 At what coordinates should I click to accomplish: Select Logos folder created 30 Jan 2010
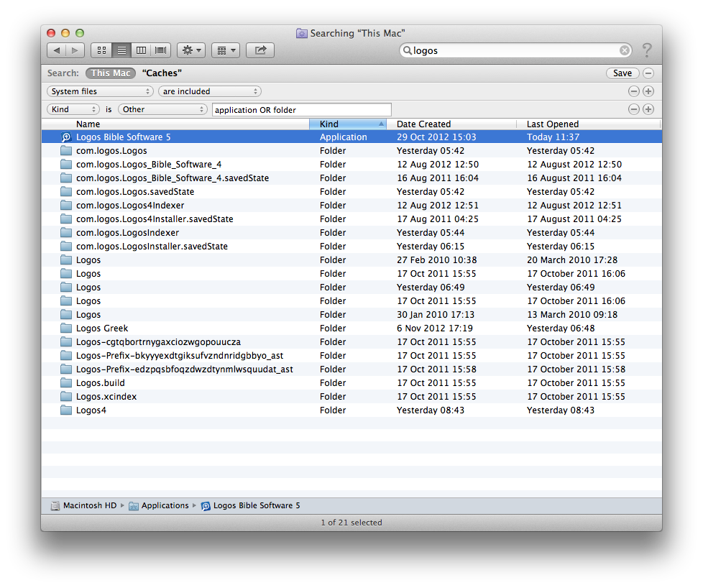pos(351,315)
